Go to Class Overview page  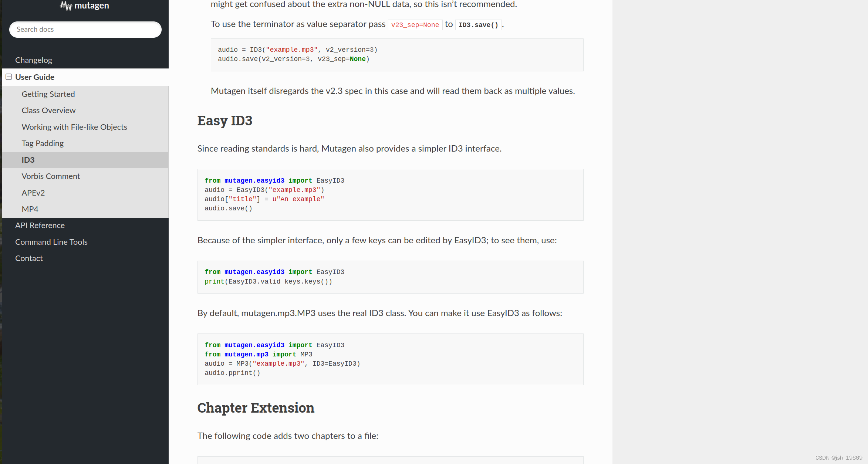point(48,111)
